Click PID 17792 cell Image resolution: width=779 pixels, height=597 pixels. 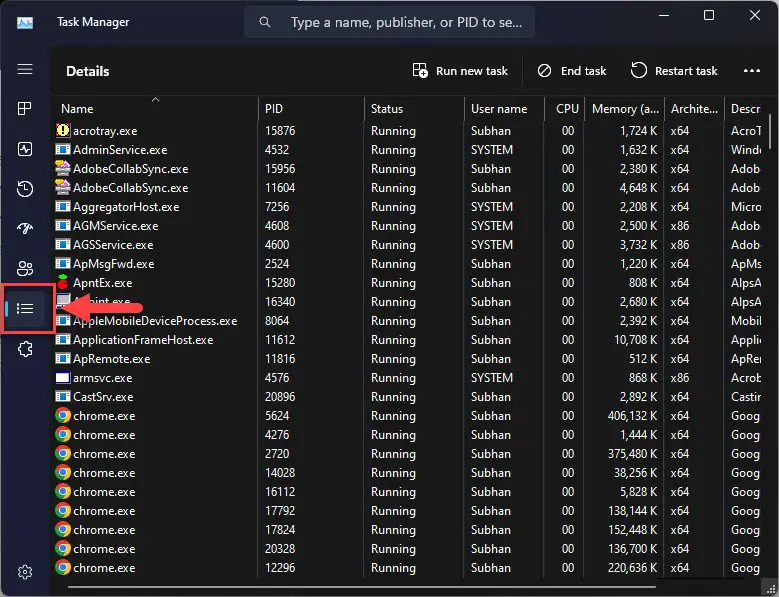(x=280, y=511)
